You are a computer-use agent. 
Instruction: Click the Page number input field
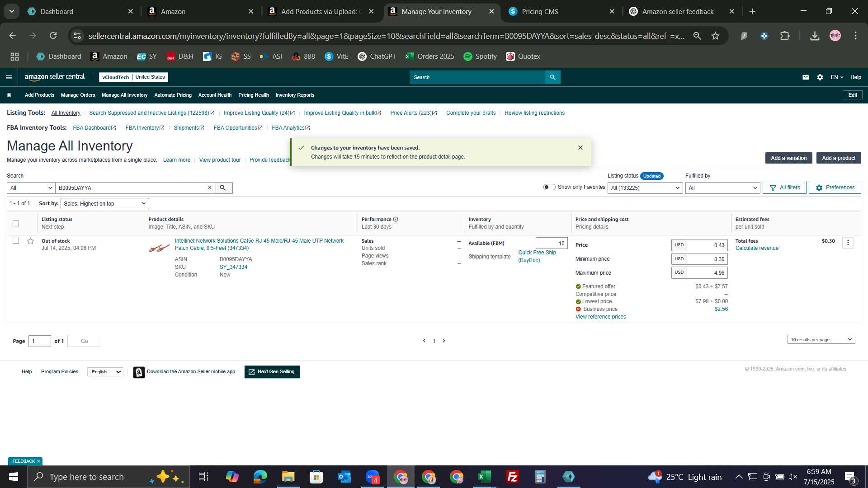[40, 341]
